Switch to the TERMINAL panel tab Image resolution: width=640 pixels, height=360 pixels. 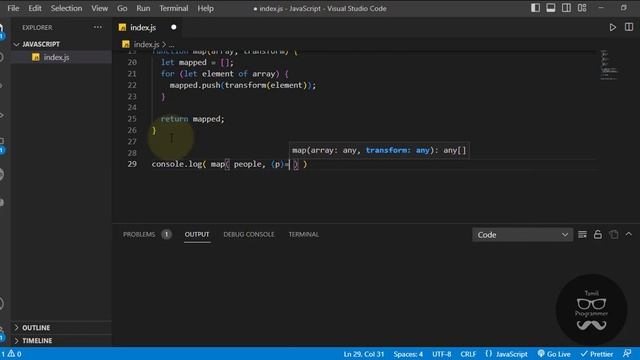pos(303,234)
